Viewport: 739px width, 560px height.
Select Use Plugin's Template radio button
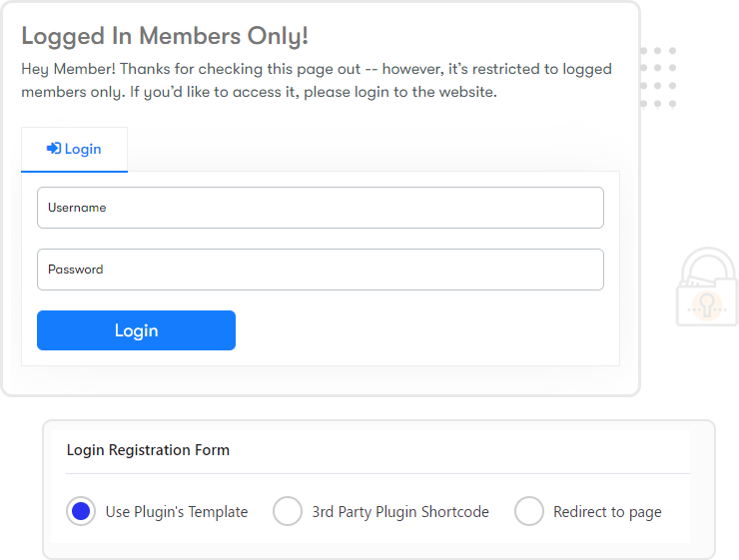pos(81,511)
